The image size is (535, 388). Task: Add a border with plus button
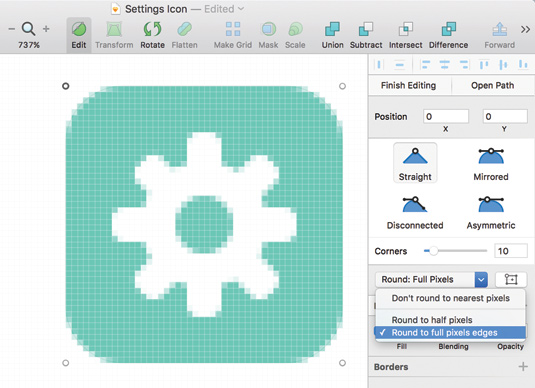click(x=523, y=367)
